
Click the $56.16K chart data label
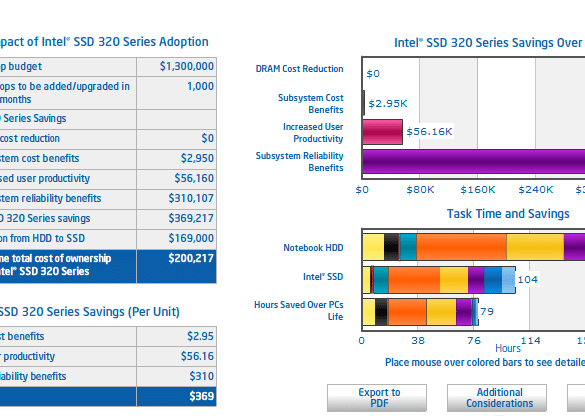(429, 131)
